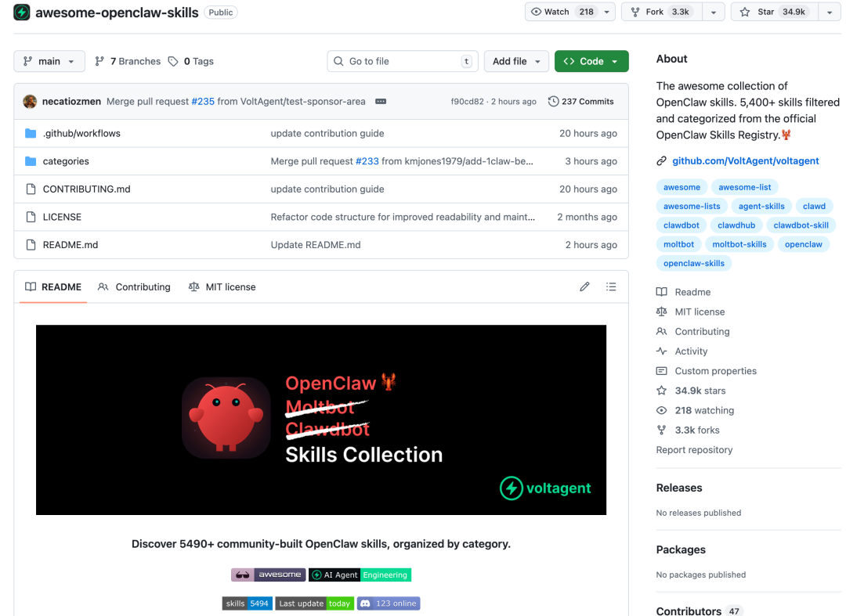The height and width of the screenshot is (616, 846).
Task: Expand commit message ellipsis icon
Action: pos(381,101)
